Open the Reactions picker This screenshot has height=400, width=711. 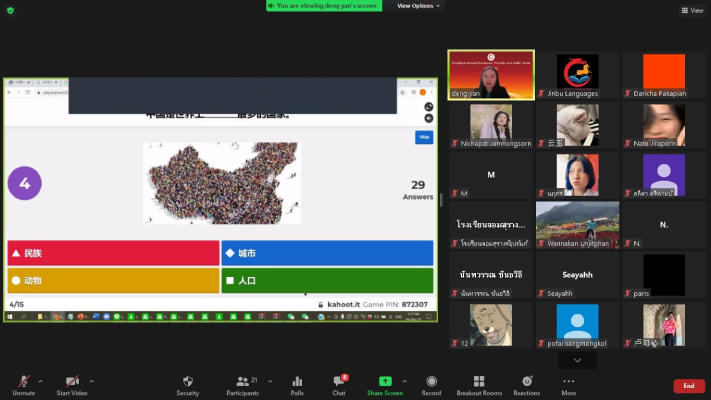526,384
